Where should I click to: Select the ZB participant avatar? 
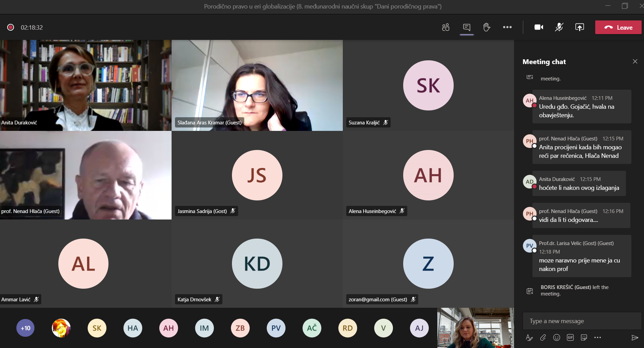coord(240,328)
